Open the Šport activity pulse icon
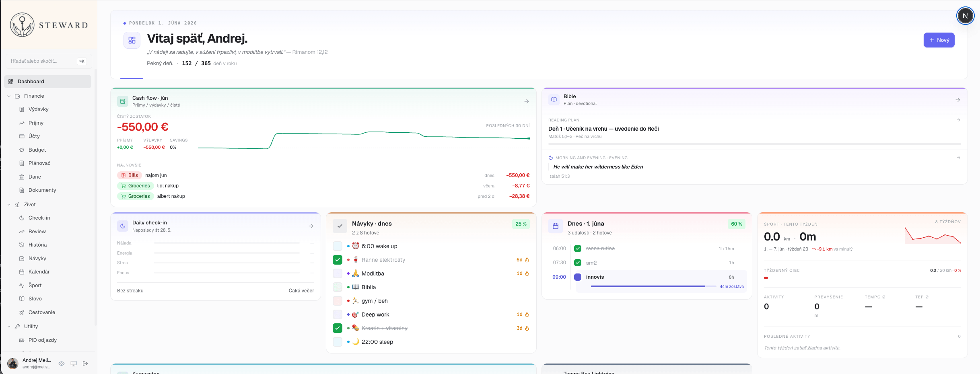The image size is (980, 374). click(22, 286)
